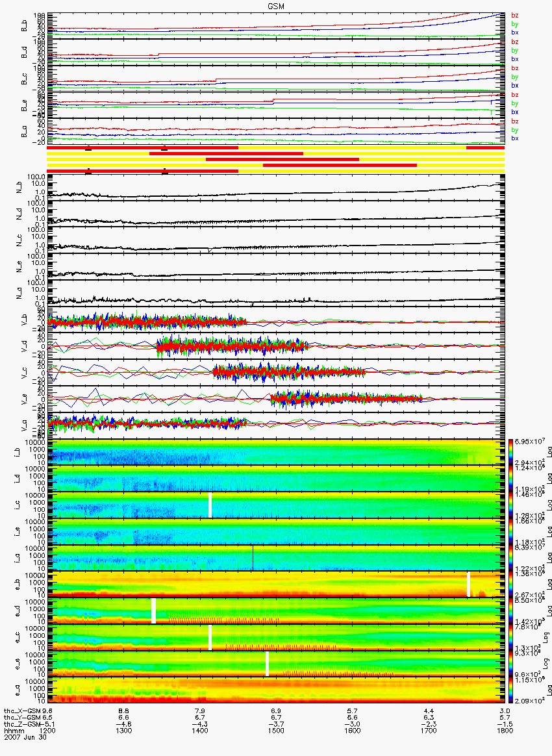Click the high-velocity burst in V_e panel
The width and height of the screenshot is (552, 756).
pyautogui.click(x=345, y=399)
